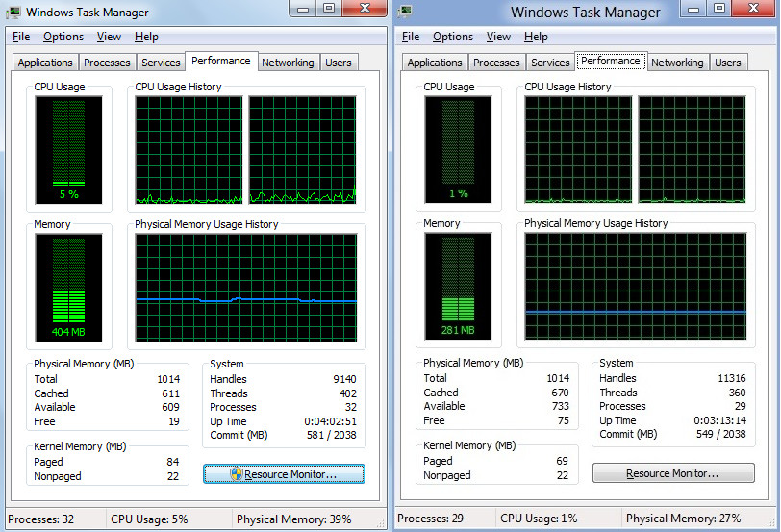Image resolution: width=781 pixels, height=532 pixels.
Task: Switch to Networking tab in right window
Action: click(677, 63)
